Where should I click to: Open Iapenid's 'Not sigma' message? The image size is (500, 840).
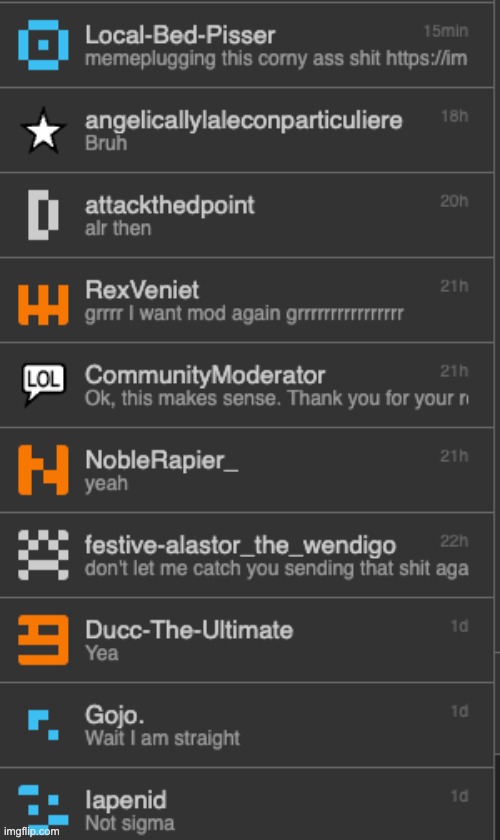pos(130,823)
